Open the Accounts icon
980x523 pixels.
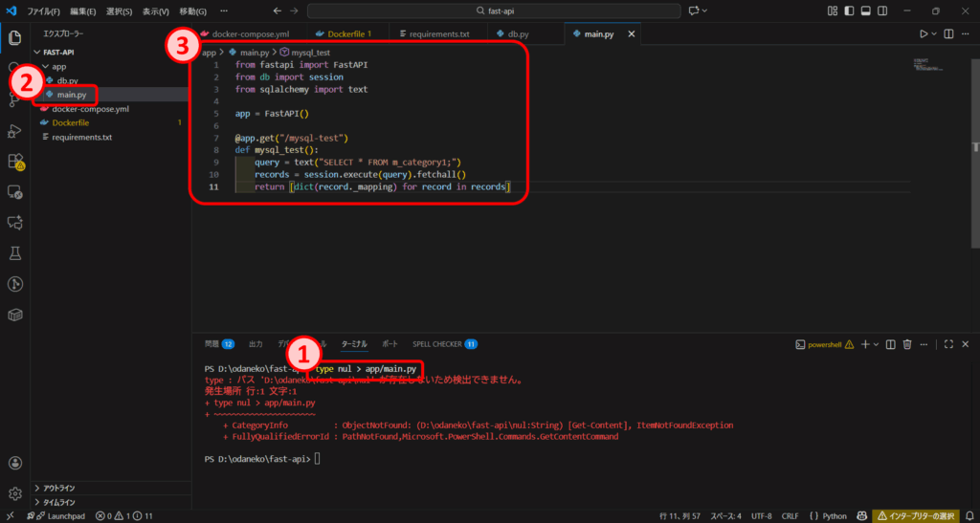point(15,463)
